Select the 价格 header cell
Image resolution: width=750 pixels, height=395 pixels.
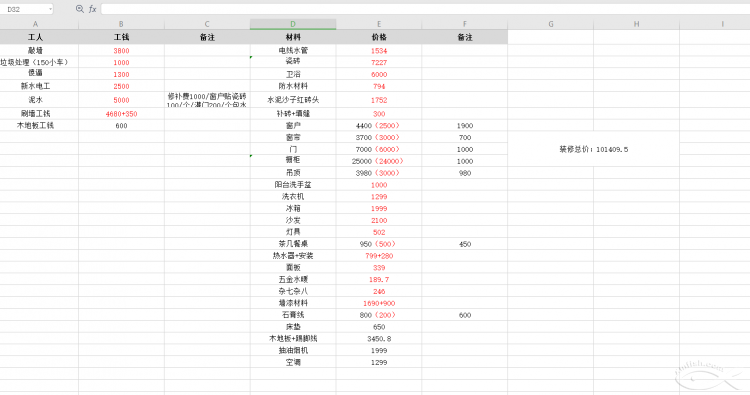point(379,37)
